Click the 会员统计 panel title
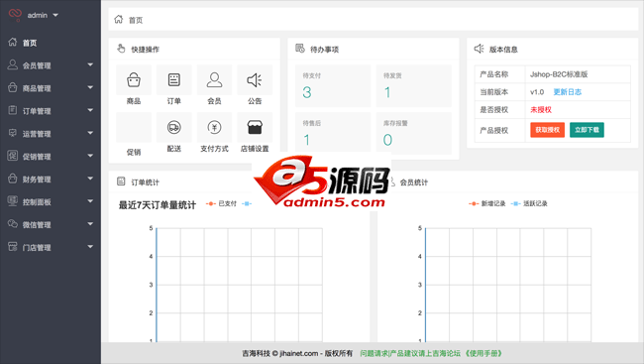 click(413, 182)
